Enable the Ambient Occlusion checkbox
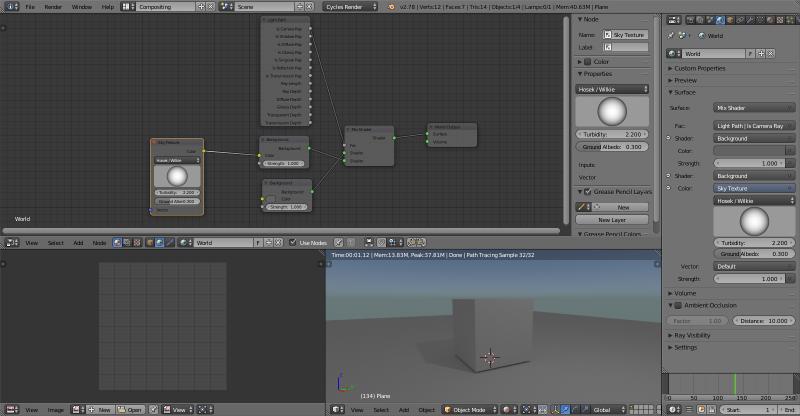Screen dimensions: 800x416 pyautogui.click(x=678, y=305)
